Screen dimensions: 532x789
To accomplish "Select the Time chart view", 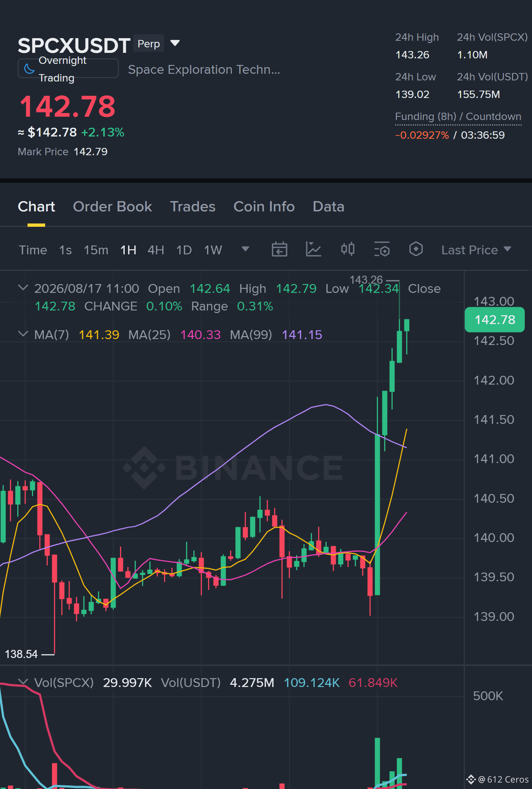I will pos(33,250).
